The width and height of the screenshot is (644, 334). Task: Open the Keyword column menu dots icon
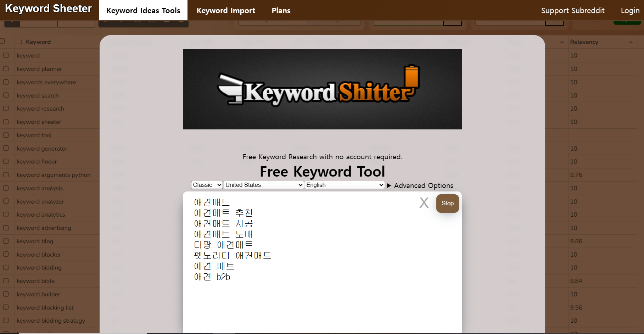(21, 42)
